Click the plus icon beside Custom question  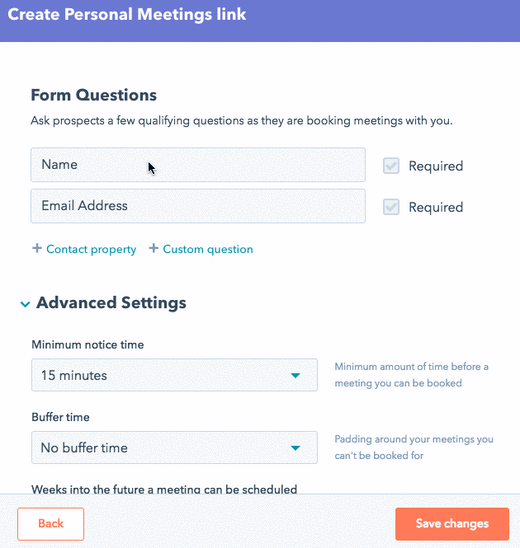(153, 248)
